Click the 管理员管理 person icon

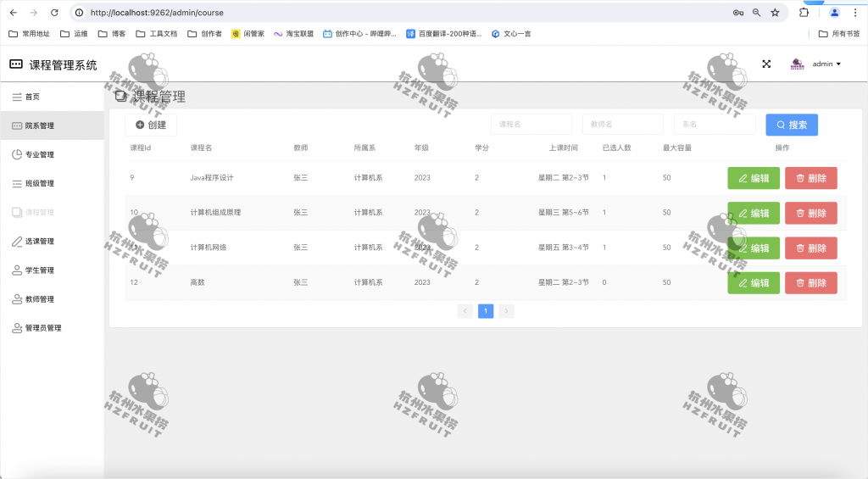[17, 328]
